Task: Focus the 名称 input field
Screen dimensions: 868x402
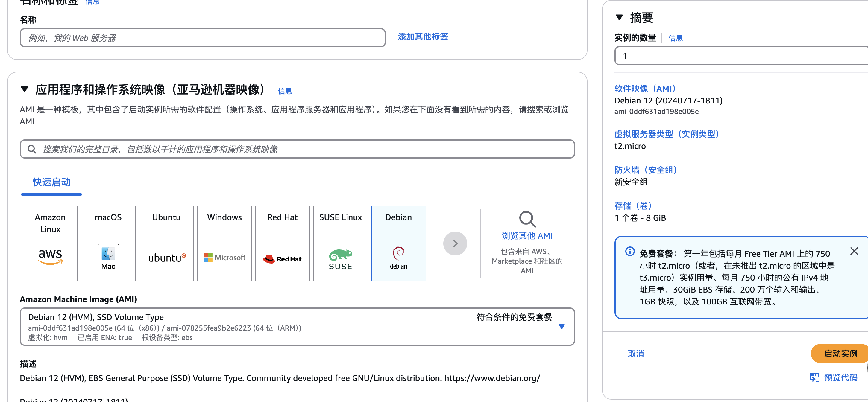Action: click(203, 38)
